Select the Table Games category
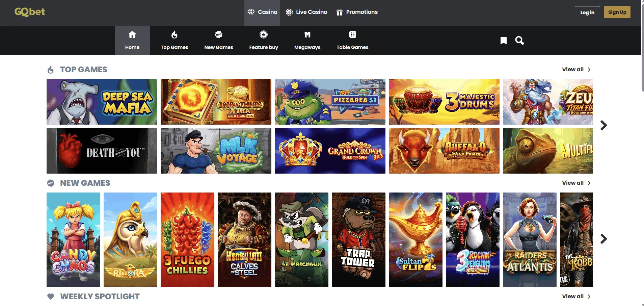644x306 pixels. 352,41
